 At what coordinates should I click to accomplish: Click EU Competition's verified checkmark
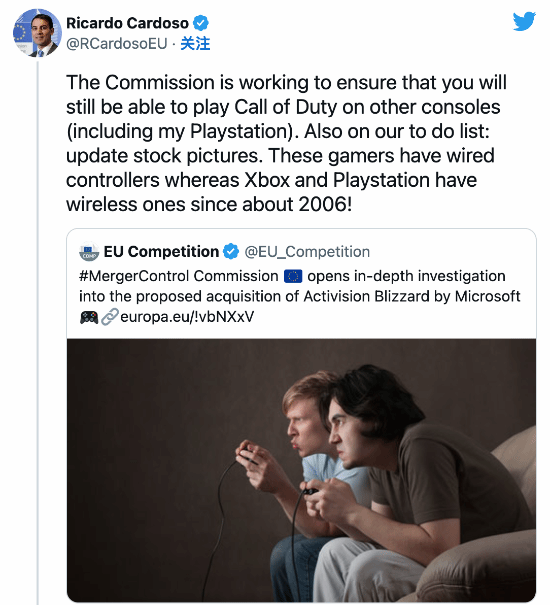[x=231, y=252]
